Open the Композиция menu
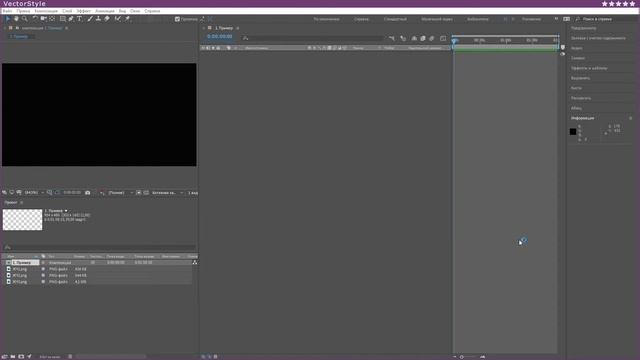640x360 pixels. [46, 11]
